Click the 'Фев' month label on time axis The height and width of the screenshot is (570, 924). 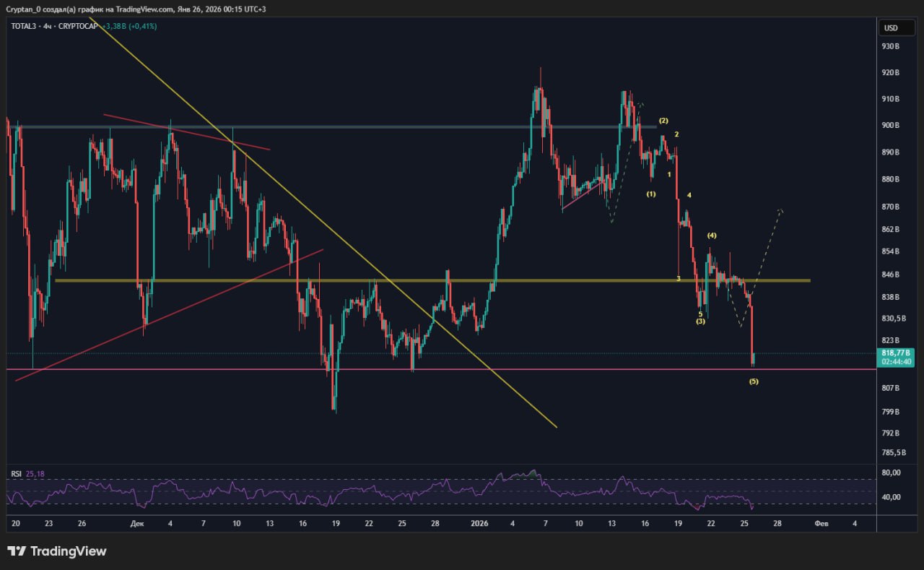(821, 523)
